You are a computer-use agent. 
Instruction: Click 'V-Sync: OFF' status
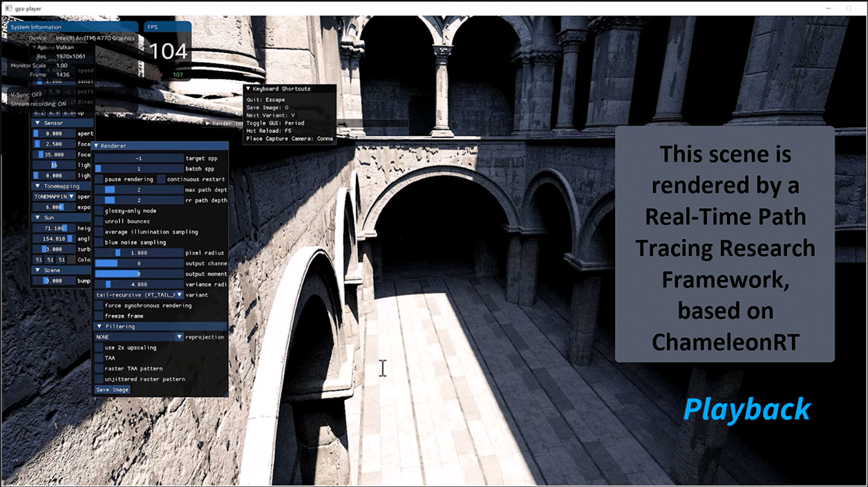point(27,95)
